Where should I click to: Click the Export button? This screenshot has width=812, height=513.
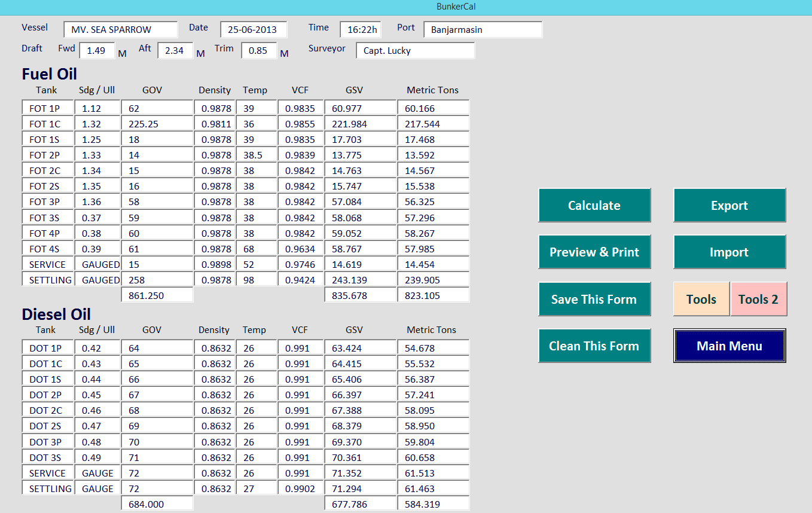729,205
